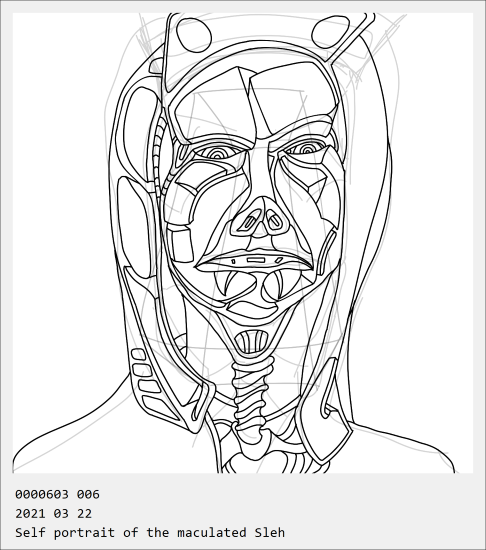This screenshot has height=550, width=486.
Task: Click the small rectangle on the upper lip
Action: pos(256,260)
